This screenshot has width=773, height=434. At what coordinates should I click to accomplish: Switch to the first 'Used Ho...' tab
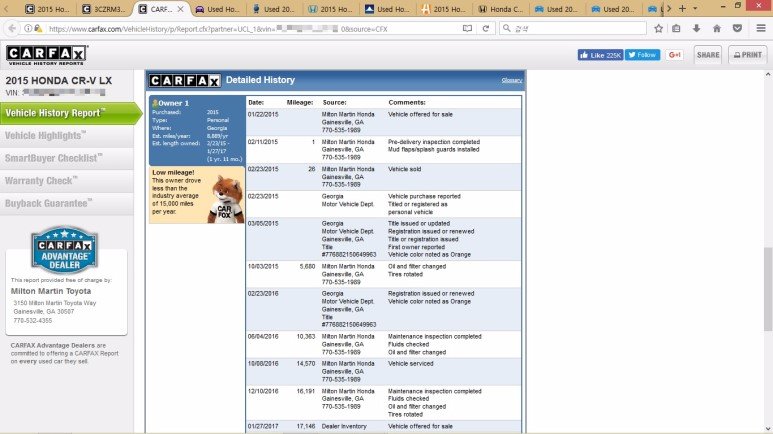tap(217, 9)
